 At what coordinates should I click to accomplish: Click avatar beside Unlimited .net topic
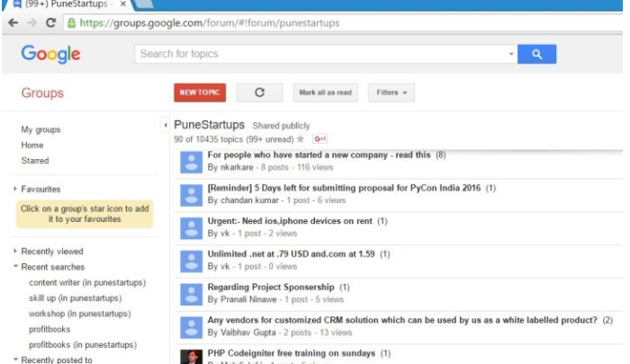point(191,262)
